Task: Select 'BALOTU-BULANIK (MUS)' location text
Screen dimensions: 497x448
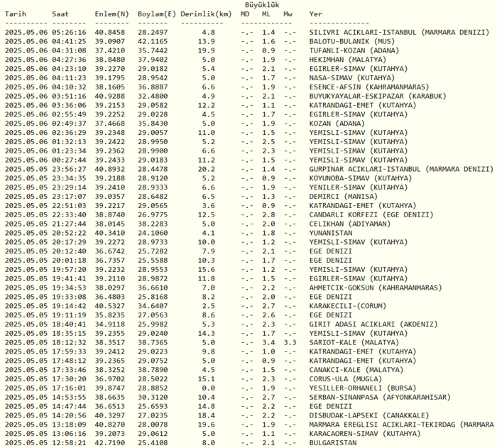Action: point(352,42)
